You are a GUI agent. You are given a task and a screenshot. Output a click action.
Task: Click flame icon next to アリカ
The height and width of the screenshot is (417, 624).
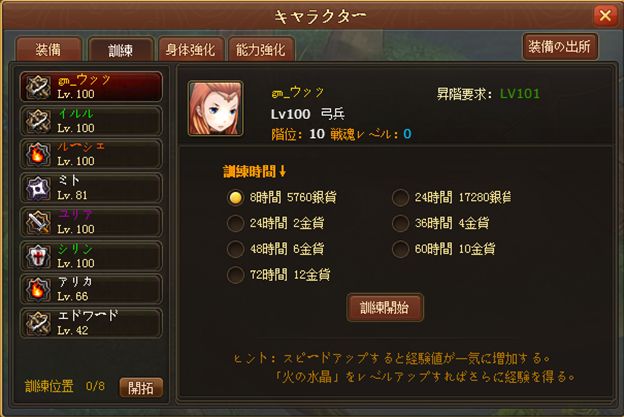pyautogui.click(x=38, y=289)
